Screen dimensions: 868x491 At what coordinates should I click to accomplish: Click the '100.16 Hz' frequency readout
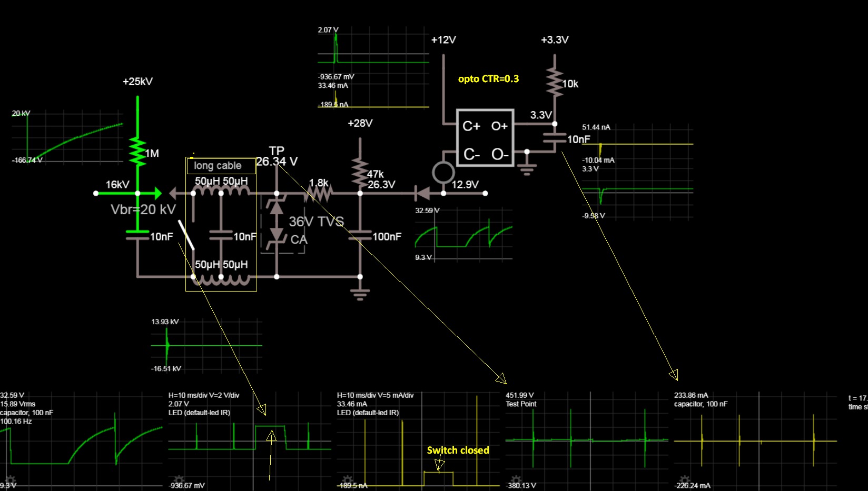point(16,422)
